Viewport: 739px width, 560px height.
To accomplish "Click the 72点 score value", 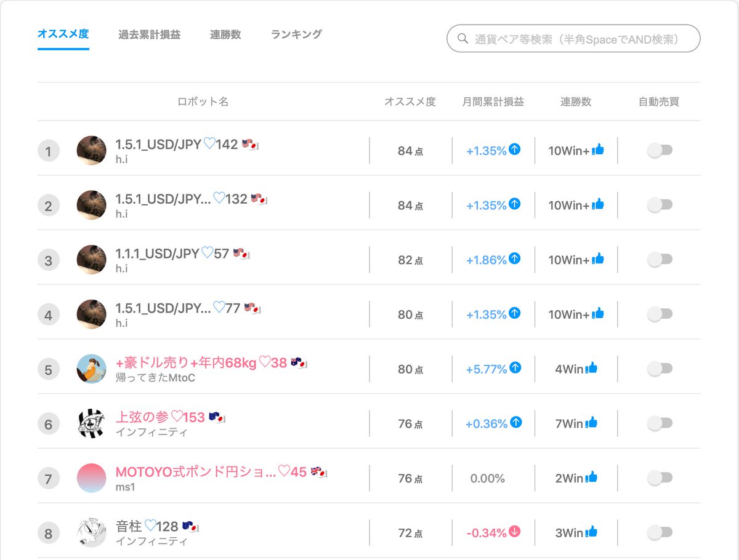I will coord(410,533).
